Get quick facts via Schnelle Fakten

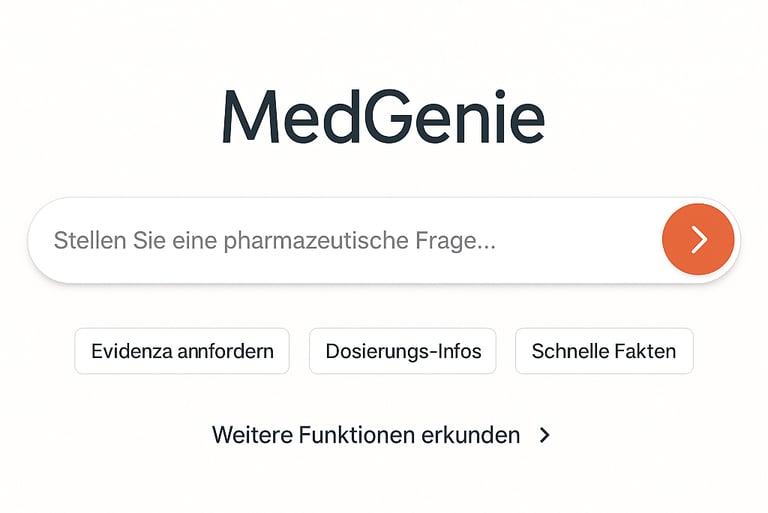pos(604,351)
